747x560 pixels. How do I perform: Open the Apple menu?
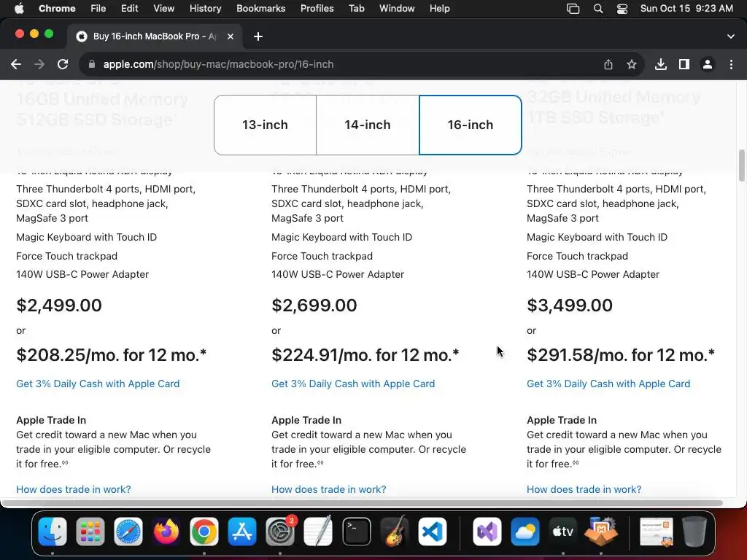19,8
